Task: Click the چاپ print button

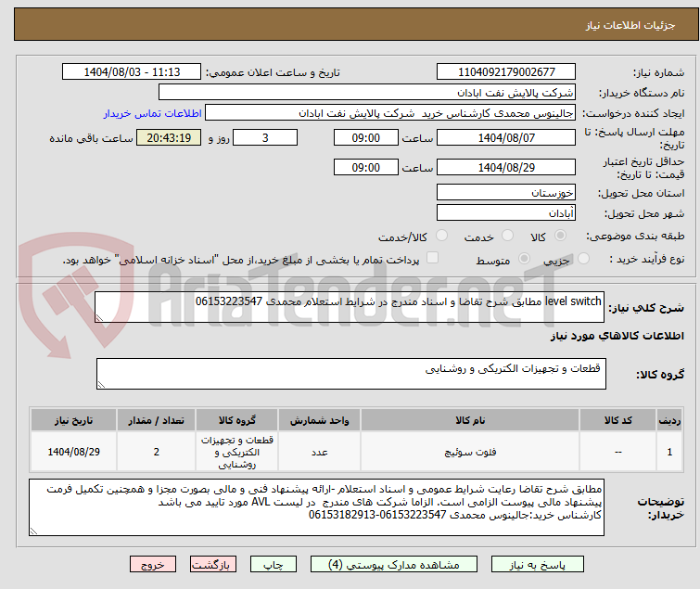Action: (x=273, y=565)
